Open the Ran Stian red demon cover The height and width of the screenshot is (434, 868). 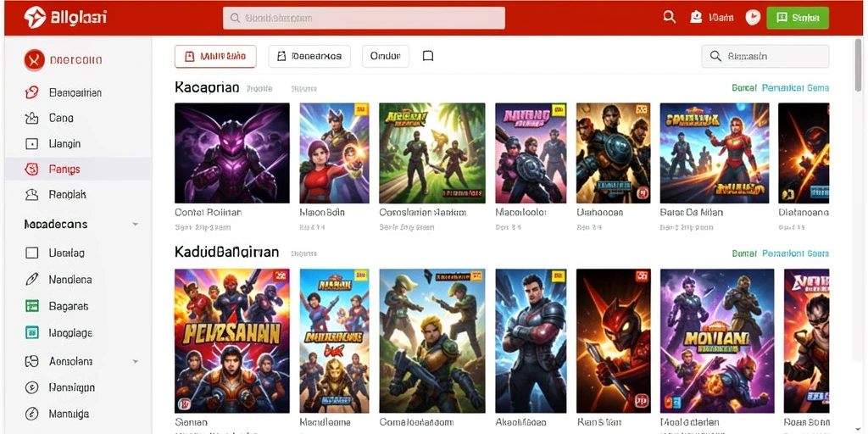pyautogui.click(x=613, y=341)
